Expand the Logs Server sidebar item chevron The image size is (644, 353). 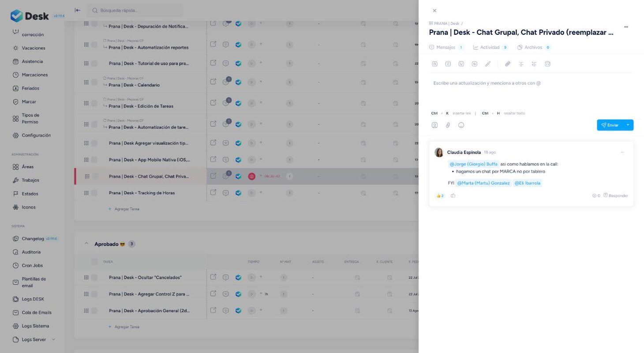53,339
